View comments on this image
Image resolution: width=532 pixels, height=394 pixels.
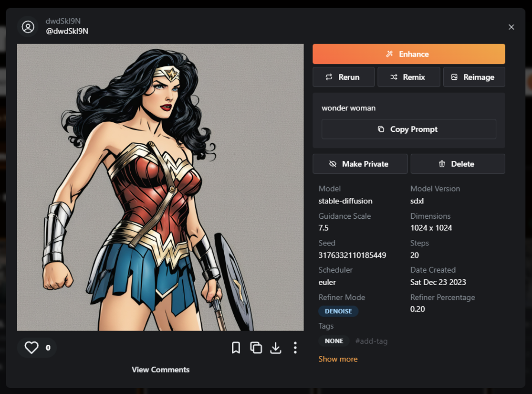160,370
